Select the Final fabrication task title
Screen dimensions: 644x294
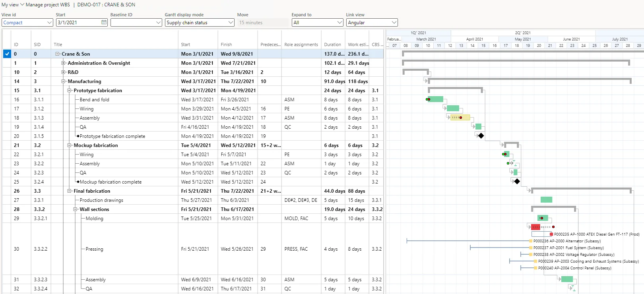coord(92,191)
